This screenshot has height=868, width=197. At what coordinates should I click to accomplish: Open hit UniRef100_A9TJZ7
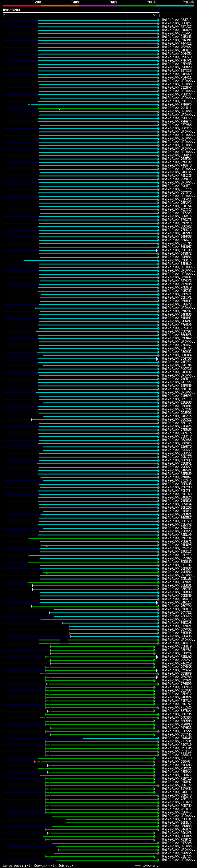coord(177,26)
